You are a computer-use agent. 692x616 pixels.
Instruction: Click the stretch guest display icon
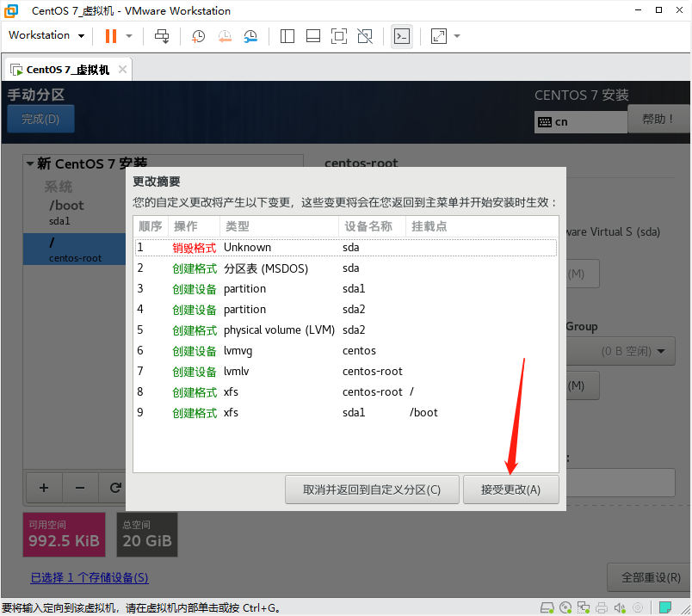point(439,36)
